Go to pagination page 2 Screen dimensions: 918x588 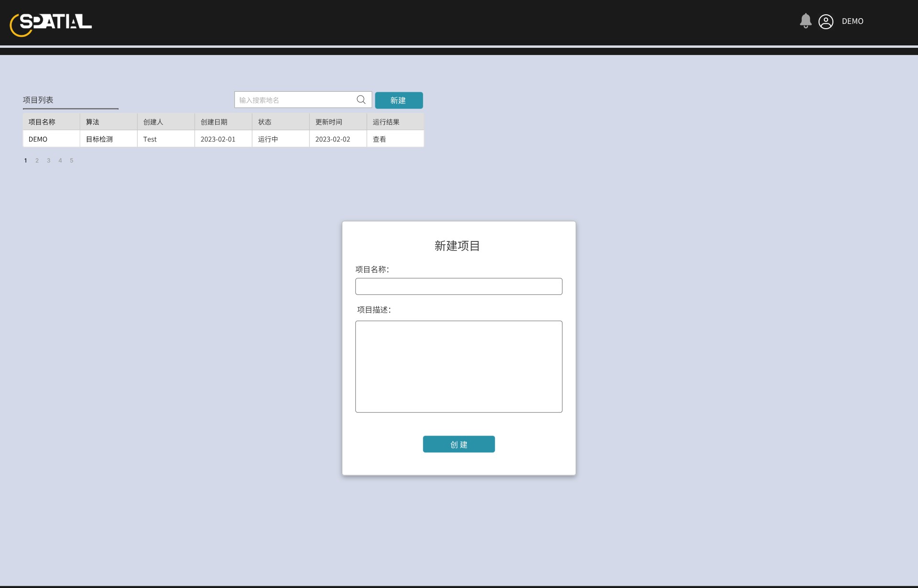point(37,161)
